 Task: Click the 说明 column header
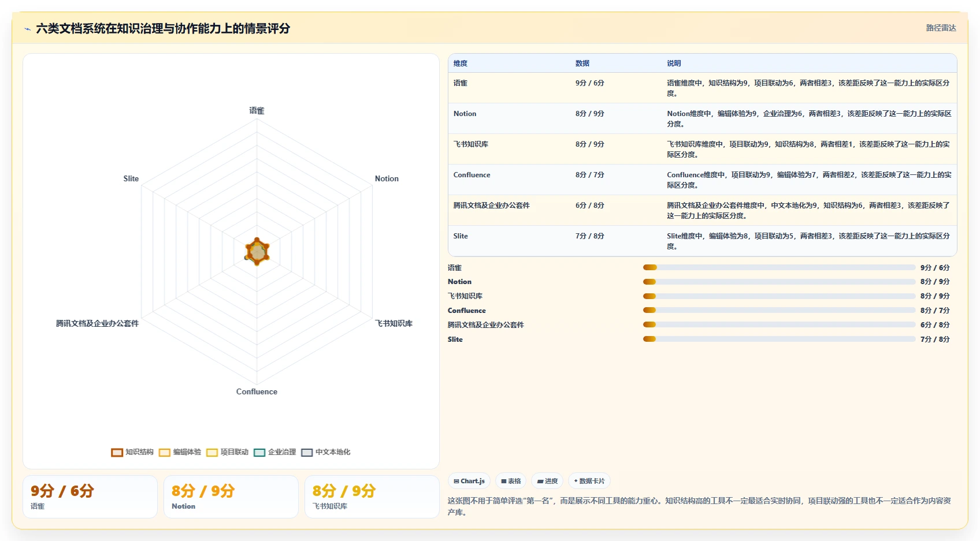click(674, 64)
